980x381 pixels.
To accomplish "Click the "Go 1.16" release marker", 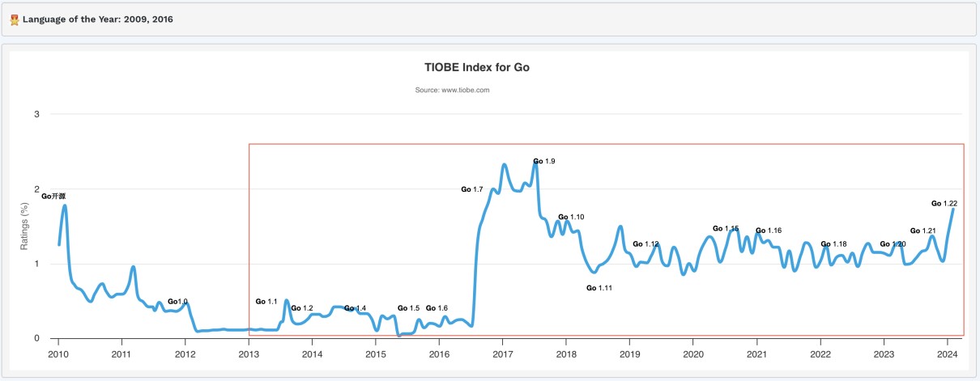I will (769, 231).
